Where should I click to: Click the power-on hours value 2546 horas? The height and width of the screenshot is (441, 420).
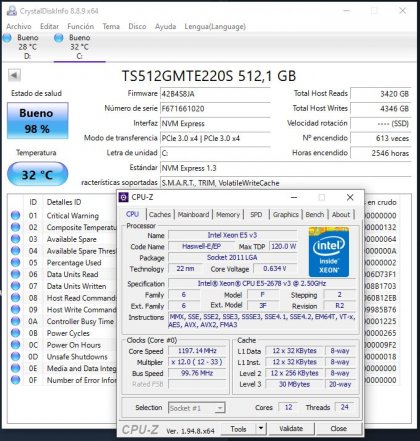point(381,153)
